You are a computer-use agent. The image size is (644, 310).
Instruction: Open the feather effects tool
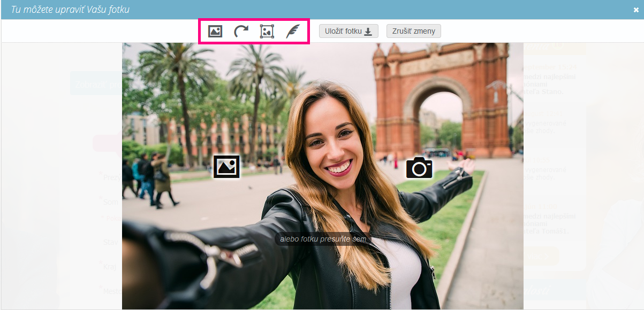tap(292, 31)
